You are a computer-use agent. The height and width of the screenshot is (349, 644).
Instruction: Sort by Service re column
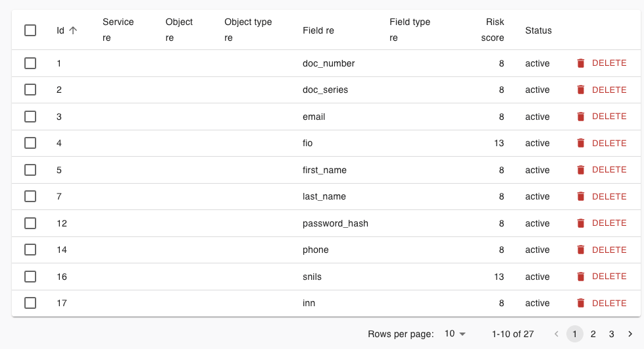click(x=118, y=30)
